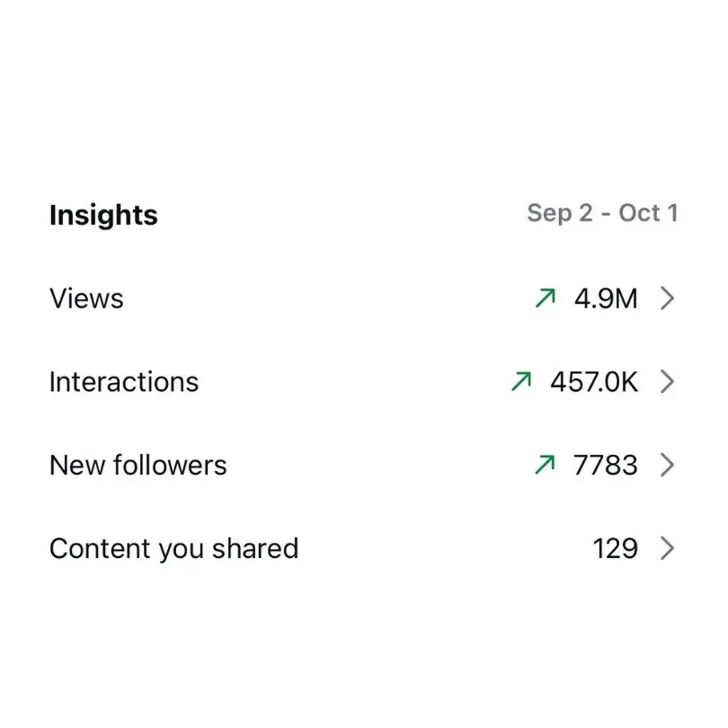
Task: Click the 457.0K interactions count
Action: [x=594, y=382]
